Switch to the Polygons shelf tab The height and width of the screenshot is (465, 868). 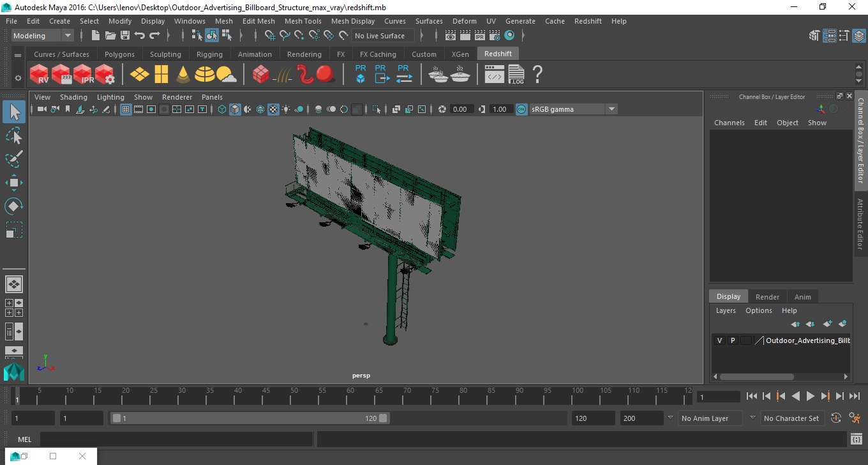tap(119, 54)
